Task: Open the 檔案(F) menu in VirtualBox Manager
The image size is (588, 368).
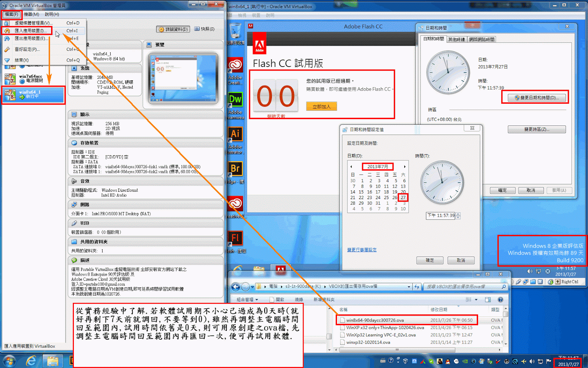Action: [11, 14]
